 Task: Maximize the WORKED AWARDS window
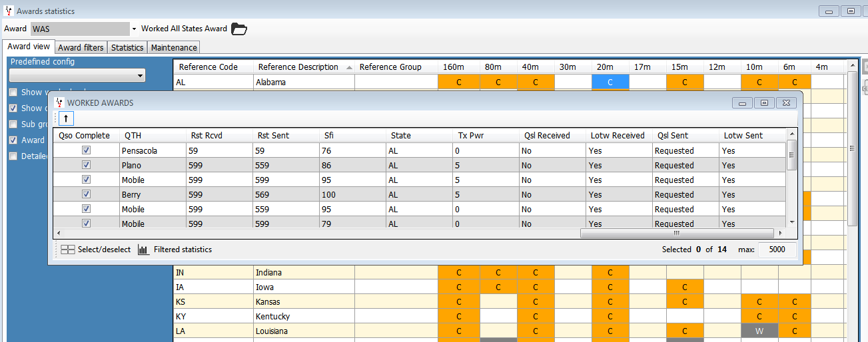coord(764,102)
